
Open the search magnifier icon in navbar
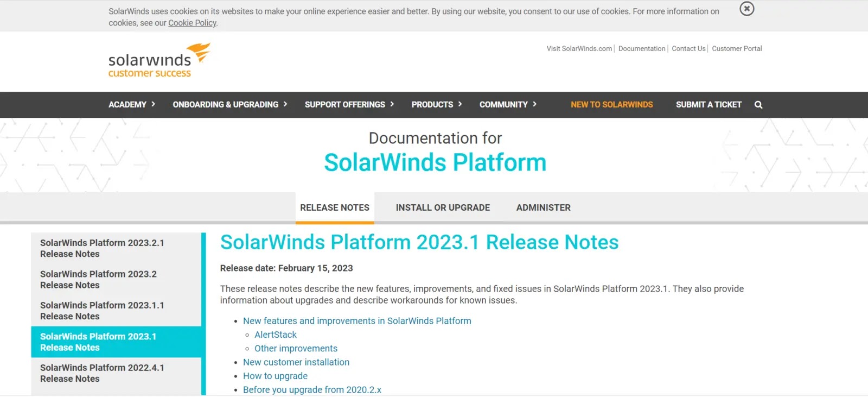click(x=758, y=105)
